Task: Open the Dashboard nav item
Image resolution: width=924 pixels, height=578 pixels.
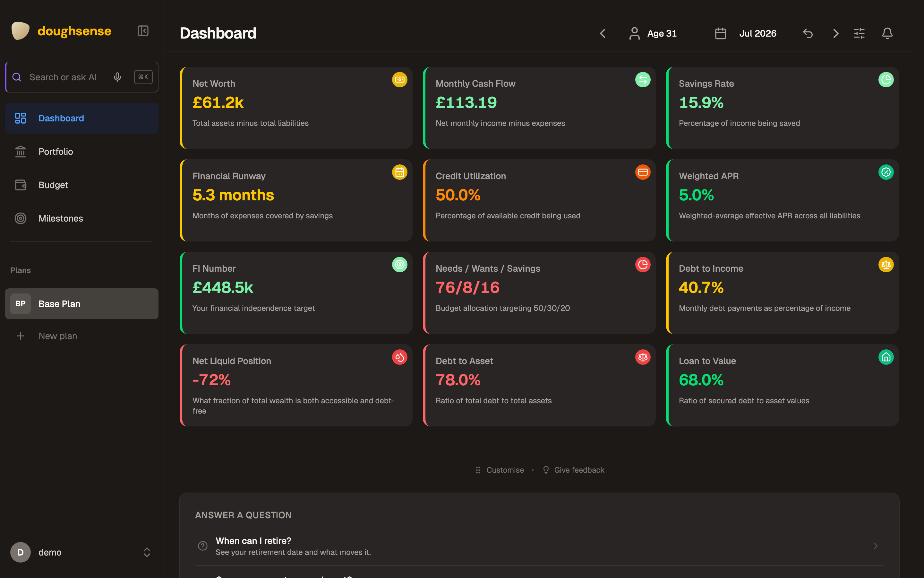Action: [82, 118]
